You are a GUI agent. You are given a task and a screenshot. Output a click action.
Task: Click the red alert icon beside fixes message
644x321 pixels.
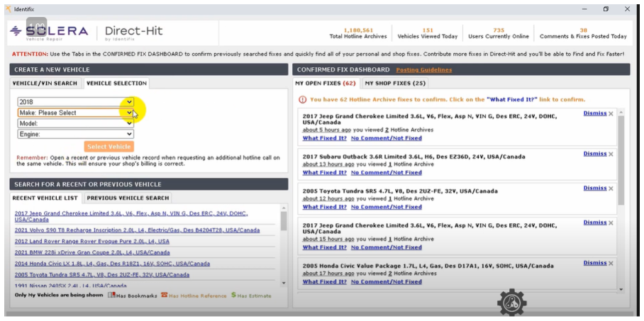pyautogui.click(x=303, y=99)
